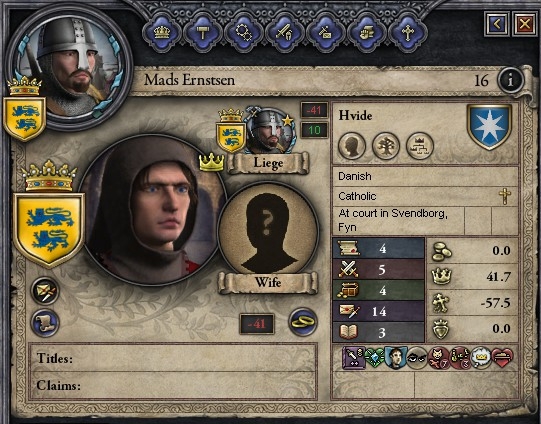Open the title succession crown-tree icon

[420, 146]
